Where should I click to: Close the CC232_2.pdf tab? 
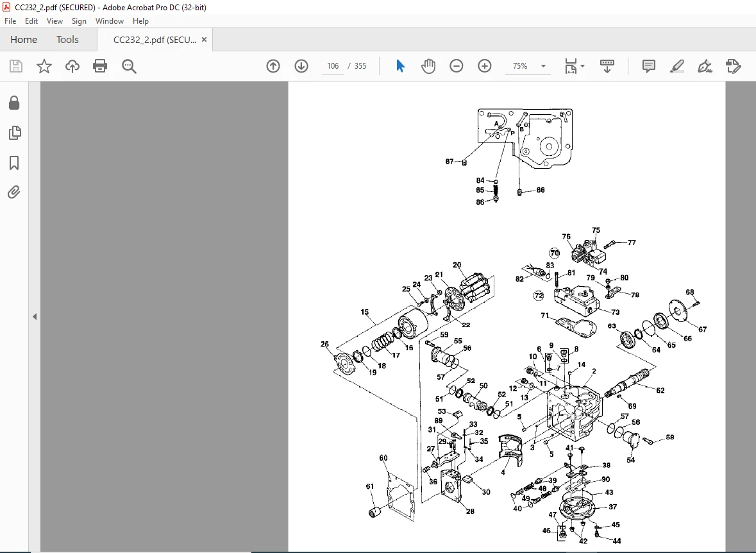click(205, 40)
